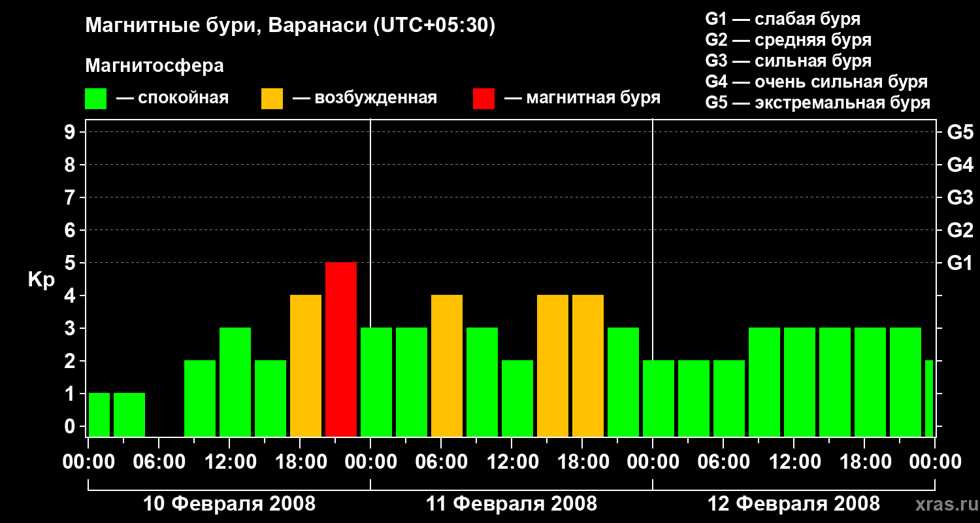Click the 18:00 time label for 12 February
The width and height of the screenshot is (980, 523).
(864, 462)
